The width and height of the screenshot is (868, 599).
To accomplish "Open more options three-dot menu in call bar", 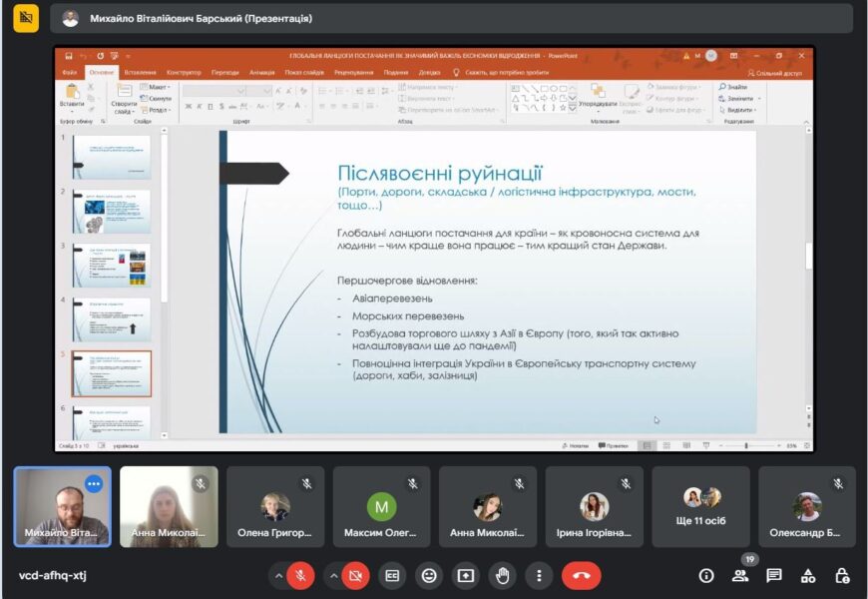I will pyautogui.click(x=539, y=575).
